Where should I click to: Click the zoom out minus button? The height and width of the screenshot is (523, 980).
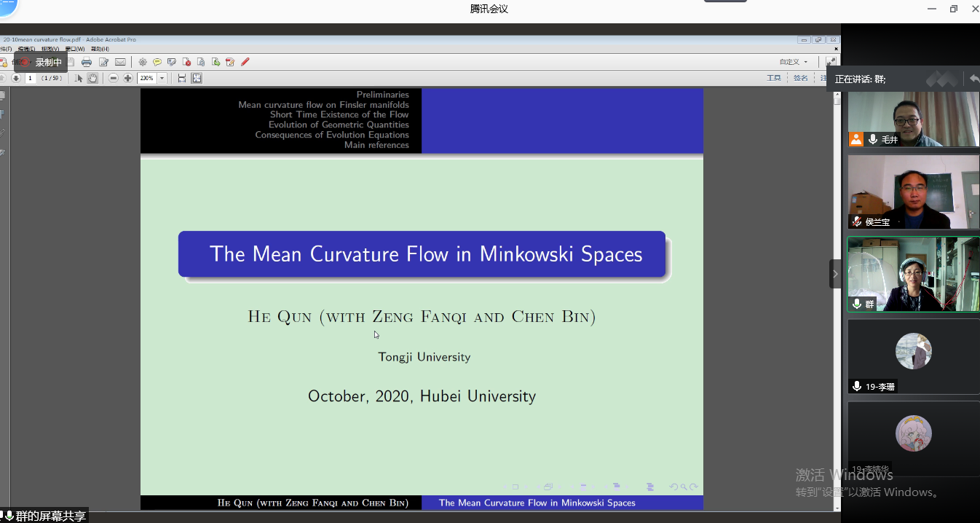tap(114, 78)
